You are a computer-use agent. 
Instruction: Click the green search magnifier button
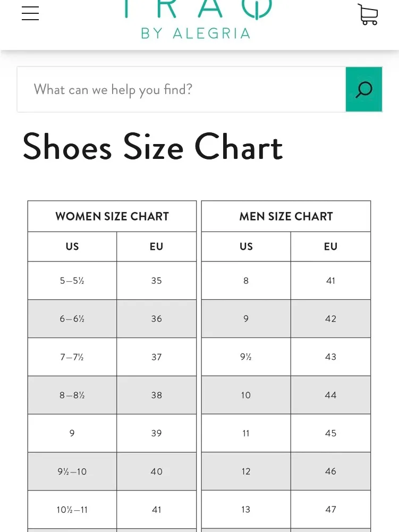click(x=364, y=89)
